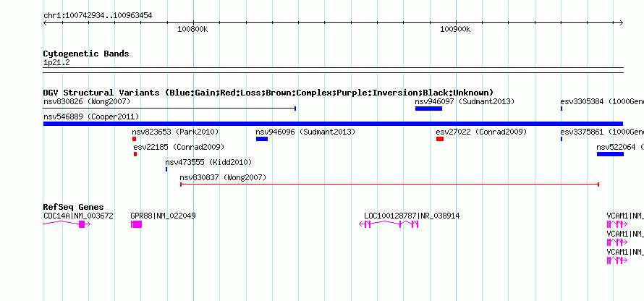Click the red esv22185 loss marker
Screen dimensions: 644x301
[135, 154]
